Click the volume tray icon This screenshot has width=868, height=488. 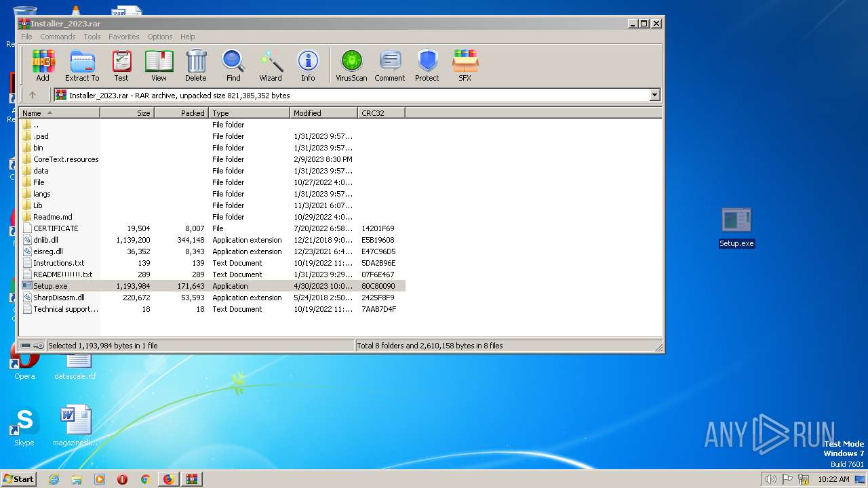(770, 479)
